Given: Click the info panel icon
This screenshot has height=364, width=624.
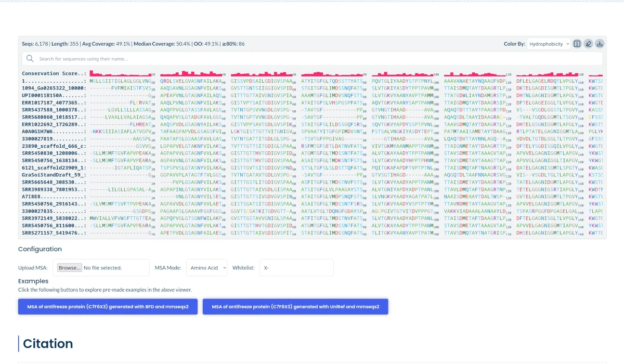Looking at the screenshot, I should 577,44.
